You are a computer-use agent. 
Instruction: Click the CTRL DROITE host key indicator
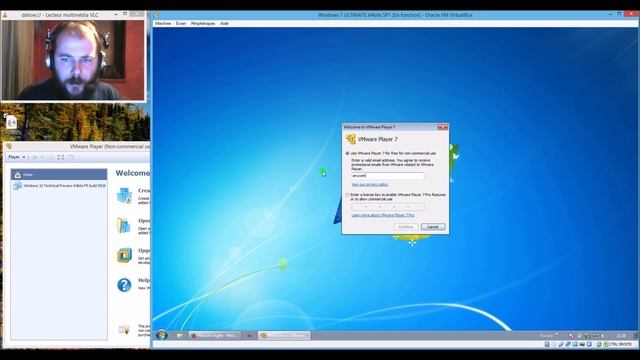coord(620,344)
